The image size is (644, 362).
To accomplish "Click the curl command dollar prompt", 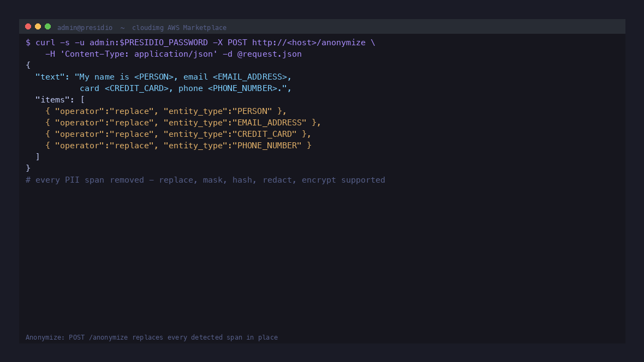I will (x=28, y=43).
